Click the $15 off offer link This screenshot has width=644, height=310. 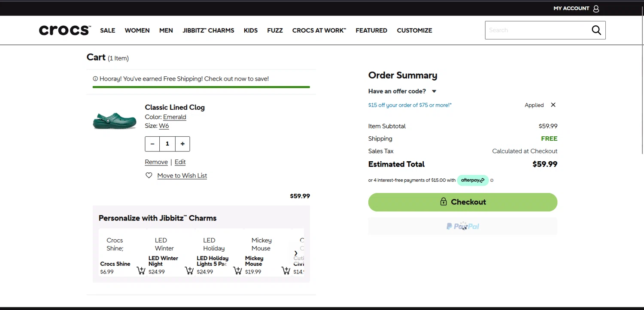pyautogui.click(x=410, y=105)
